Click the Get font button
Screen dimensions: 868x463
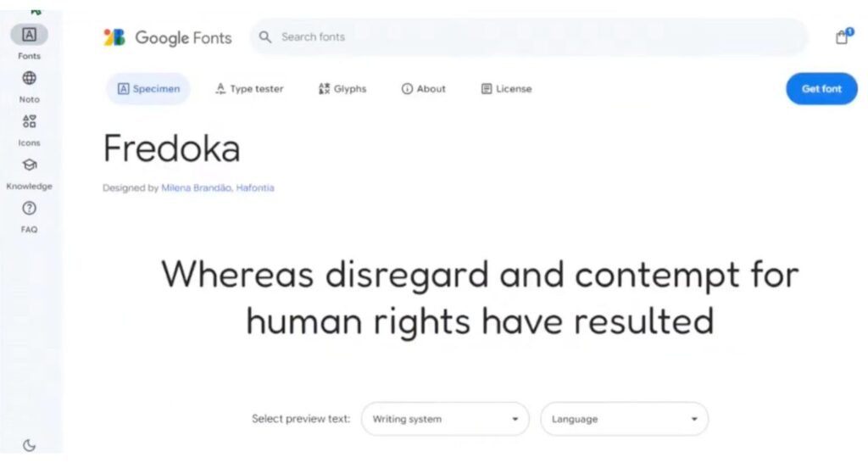click(x=821, y=88)
